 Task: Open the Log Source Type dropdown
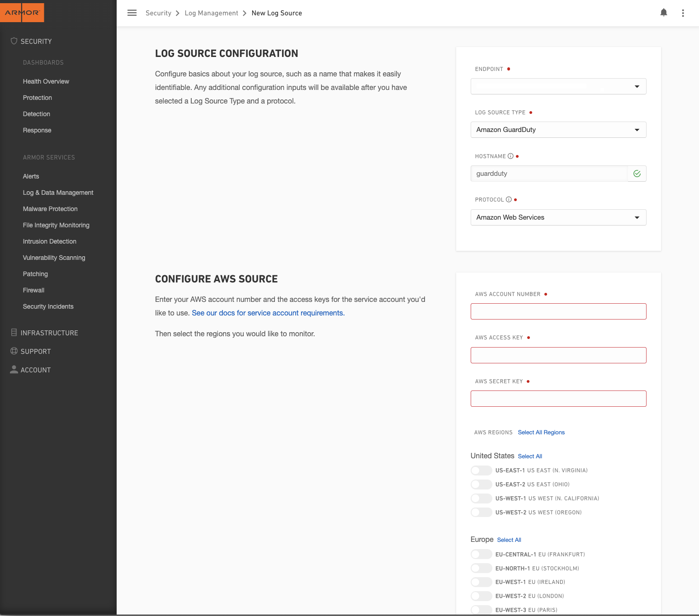coord(558,130)
